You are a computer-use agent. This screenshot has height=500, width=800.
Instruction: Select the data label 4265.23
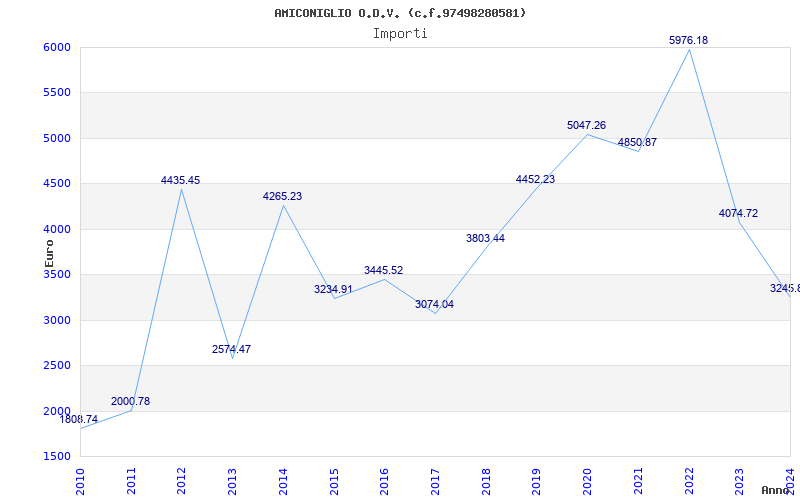pyautogui.click(x=283, y=196)
